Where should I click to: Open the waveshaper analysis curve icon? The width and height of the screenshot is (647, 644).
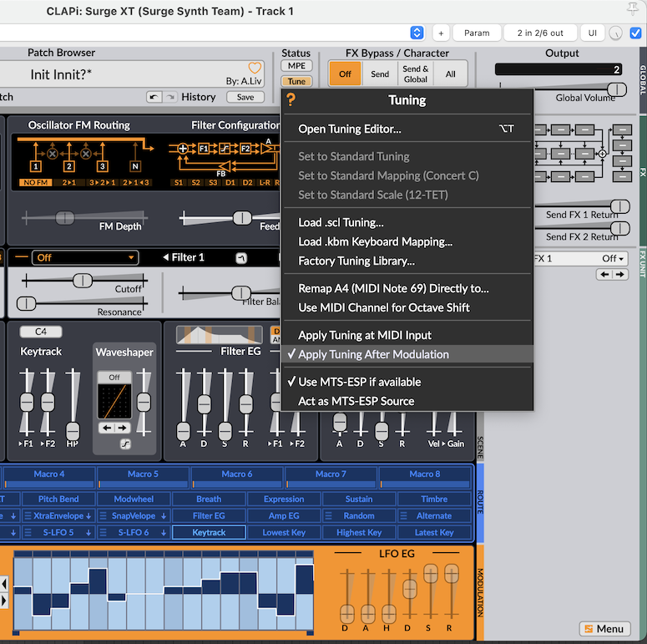point(125,444)
